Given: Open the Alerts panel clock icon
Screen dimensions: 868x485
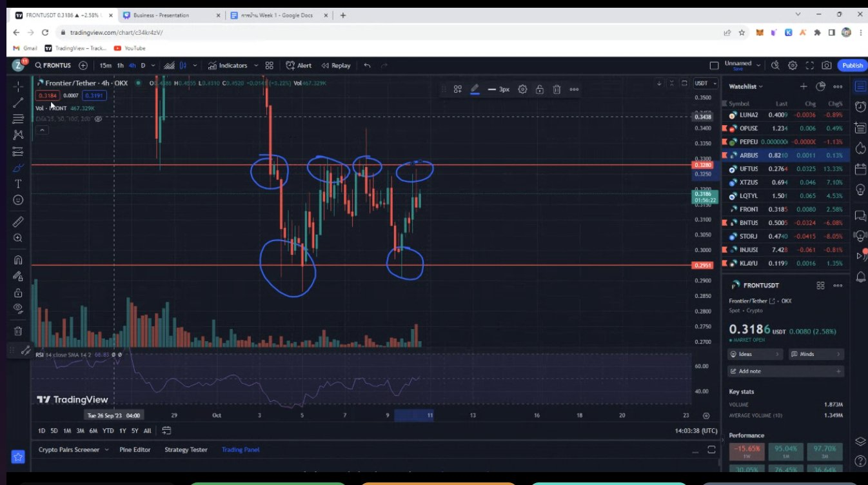Looking at the screenshot, I should tap(860, 106).
